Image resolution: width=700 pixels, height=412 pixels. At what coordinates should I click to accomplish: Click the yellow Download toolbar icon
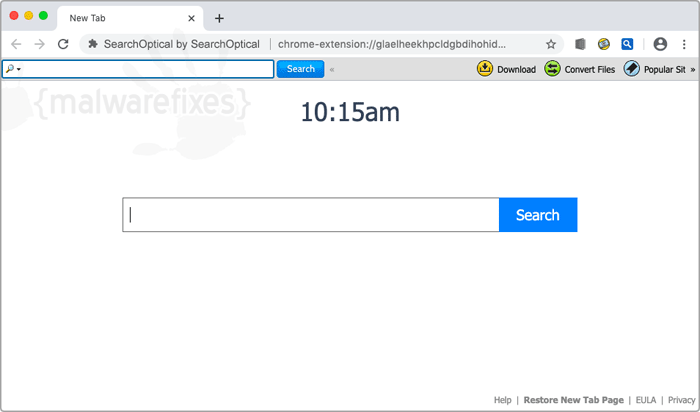pyautogui.click(x=485, y=69)
